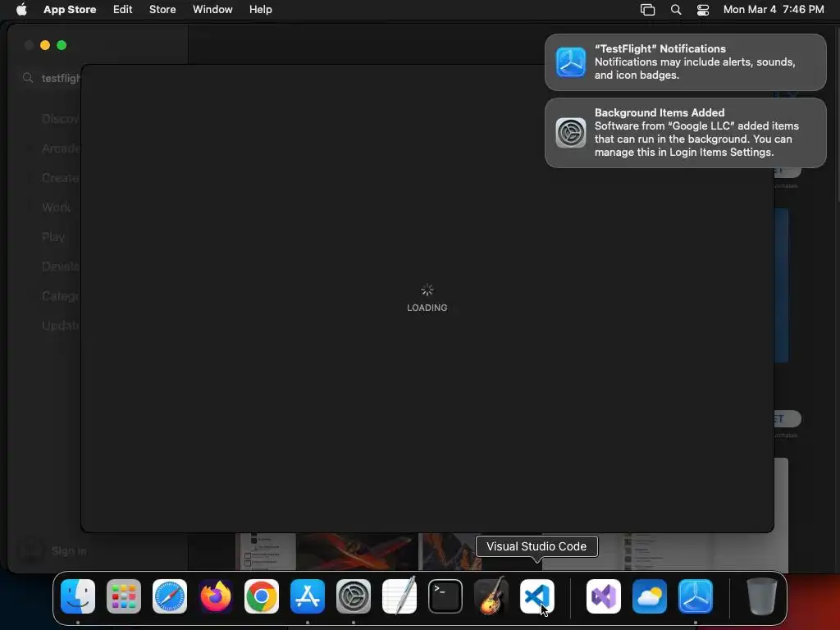840x630 pixels.
Task: Open the Store menu
Action: (x=162, y=10)
